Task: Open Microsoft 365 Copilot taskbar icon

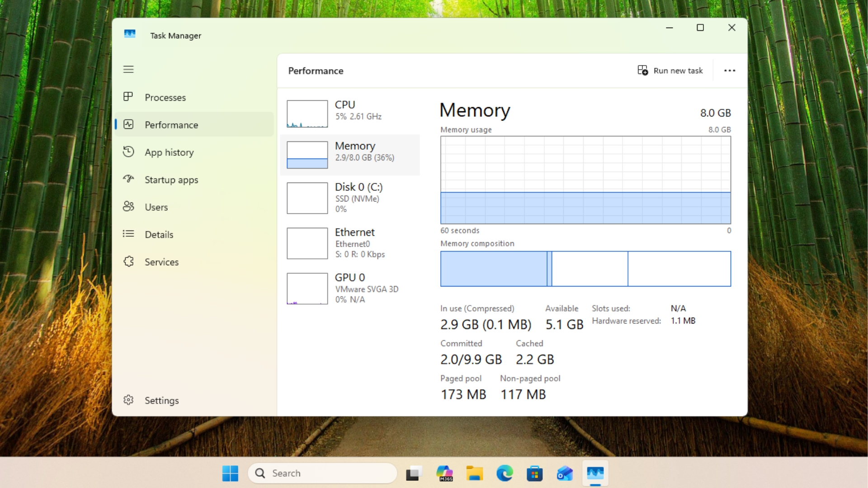Action: (444, 473)
